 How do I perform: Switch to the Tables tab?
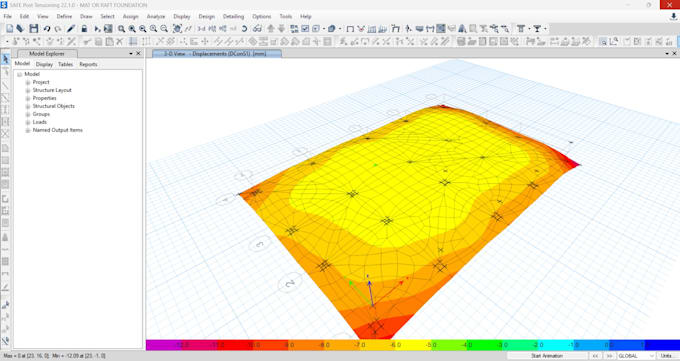point(65,64)
